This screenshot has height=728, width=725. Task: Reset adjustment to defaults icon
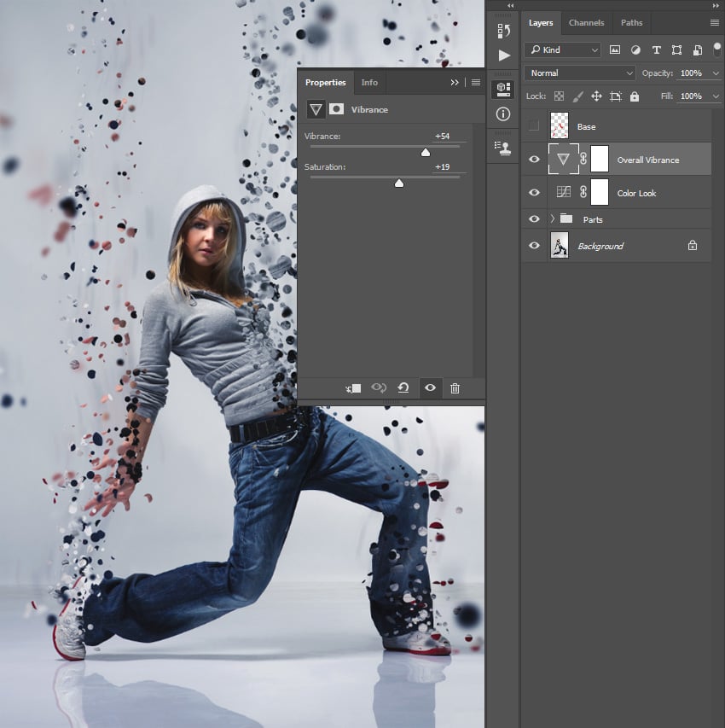click(x=403, y=388)
